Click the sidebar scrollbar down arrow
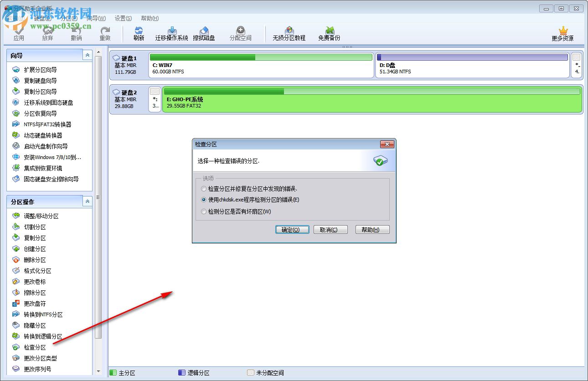This screenshot has width=588, height=381. (x=98, y=372)
